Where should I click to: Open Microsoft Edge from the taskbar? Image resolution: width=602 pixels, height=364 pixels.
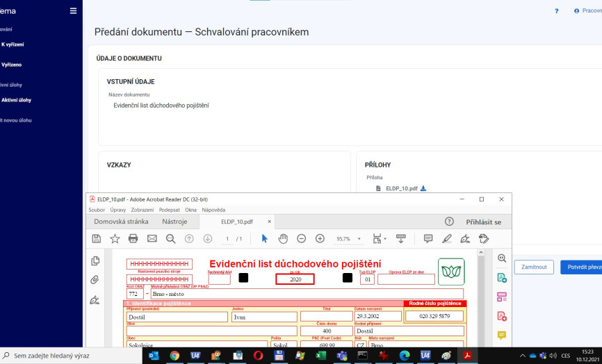[405, 356]
